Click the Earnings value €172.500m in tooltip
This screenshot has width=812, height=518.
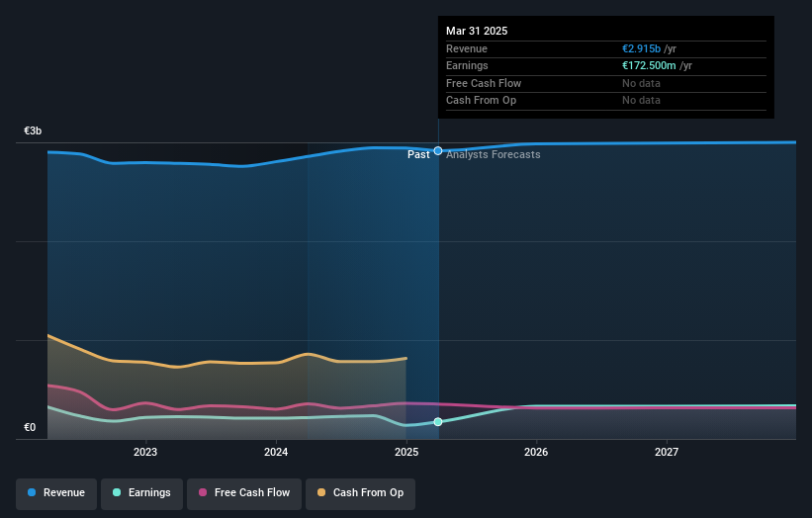(649, 65)
